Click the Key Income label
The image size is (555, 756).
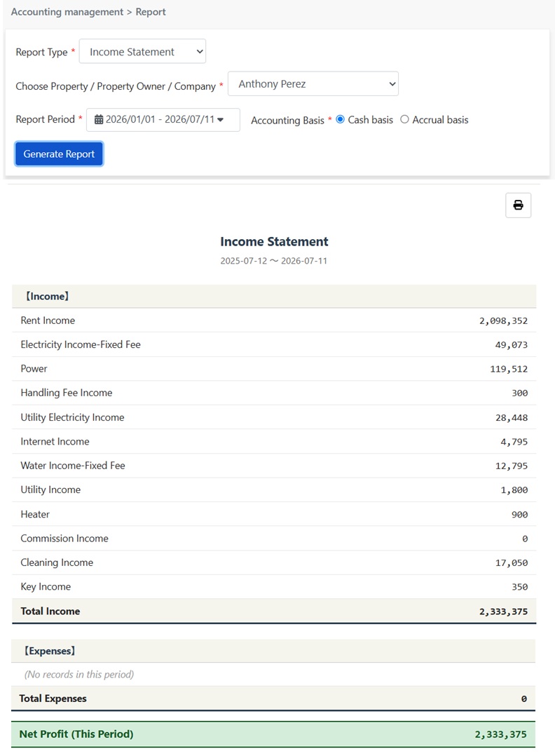click(x=46, y=587)
